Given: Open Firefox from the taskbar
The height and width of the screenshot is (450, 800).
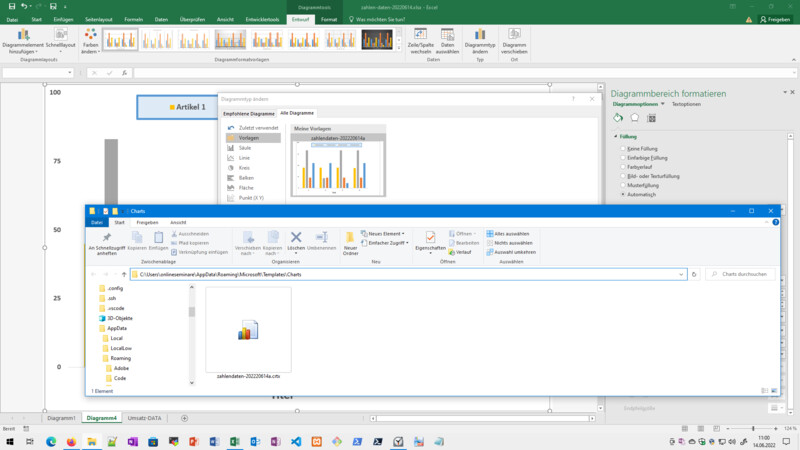Looking at the screenshot, I should click(71, 441).
